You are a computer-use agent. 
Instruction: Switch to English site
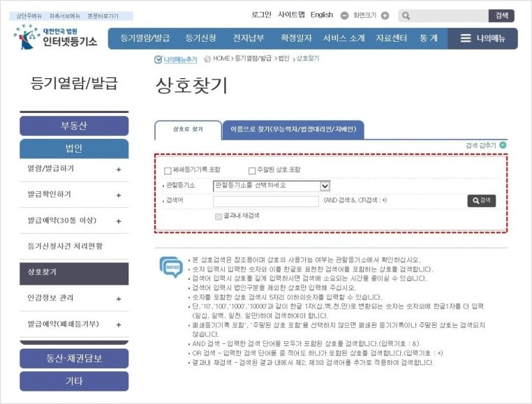click(322, 15)
